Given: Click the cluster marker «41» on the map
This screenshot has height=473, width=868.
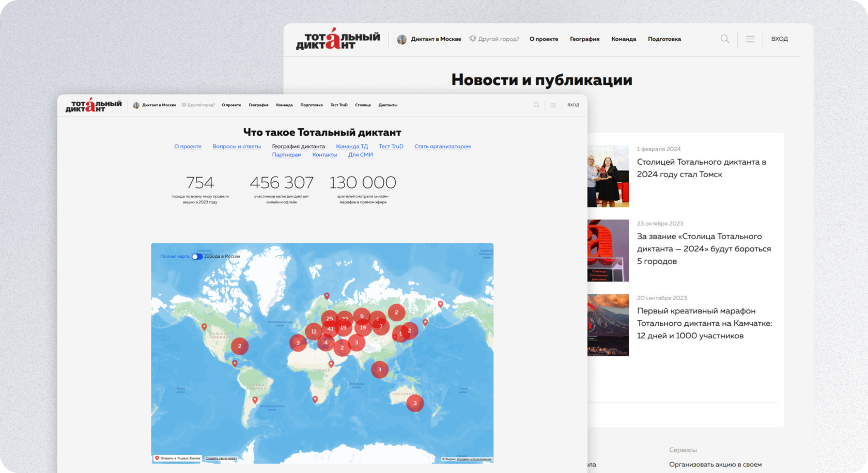Looking at the screenshot, I should pos(330,328).
